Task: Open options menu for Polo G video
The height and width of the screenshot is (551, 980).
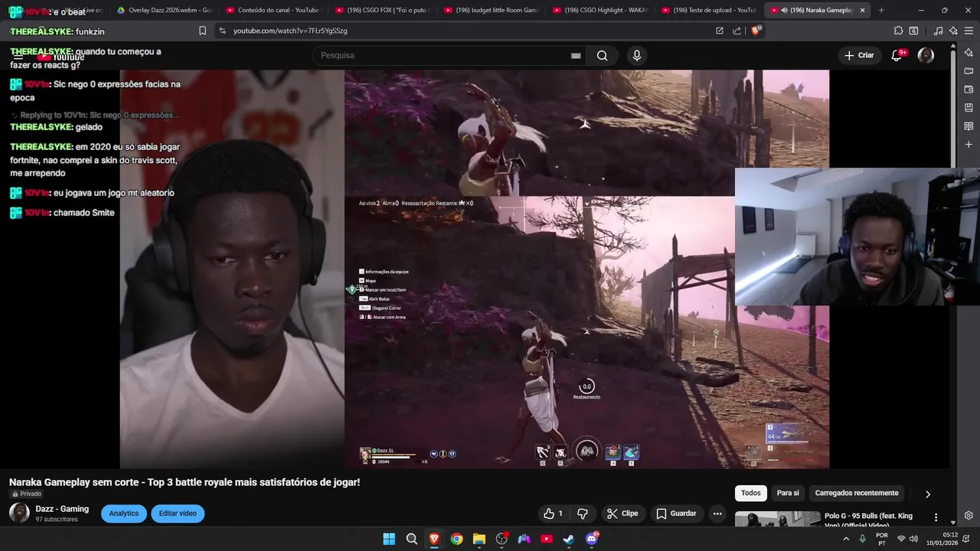Action: point(936,517)
